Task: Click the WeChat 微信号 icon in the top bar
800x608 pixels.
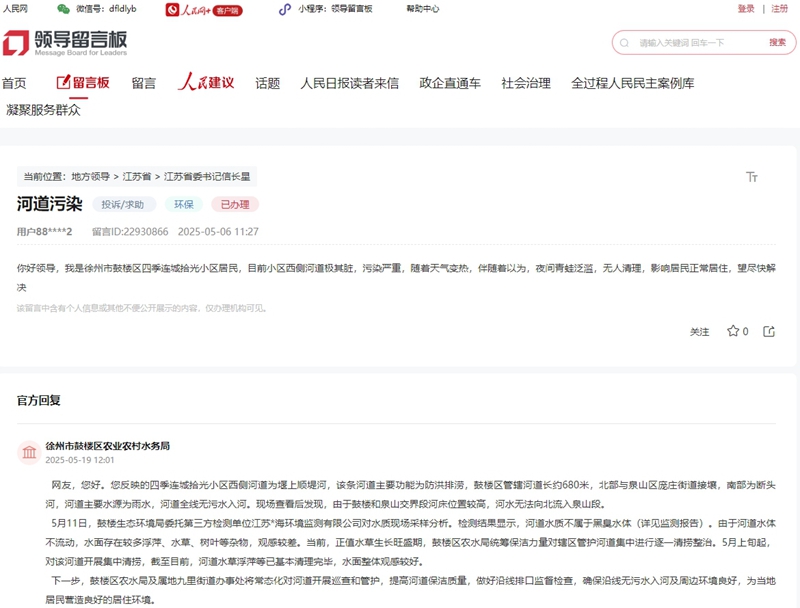Action: coord(62,11)
